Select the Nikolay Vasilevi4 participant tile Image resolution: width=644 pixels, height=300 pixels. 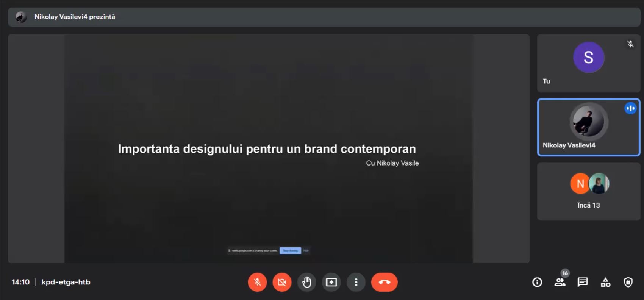tap(589, 127)
